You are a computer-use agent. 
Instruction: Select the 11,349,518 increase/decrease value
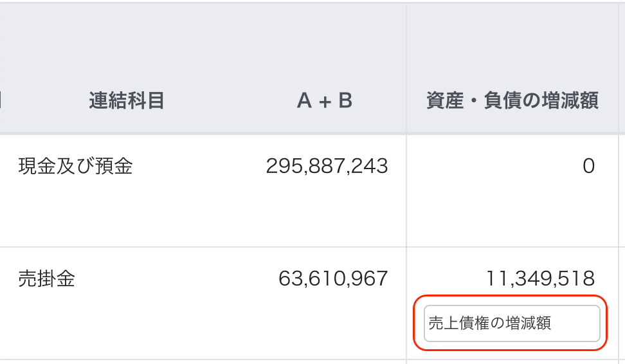(540, 278)
